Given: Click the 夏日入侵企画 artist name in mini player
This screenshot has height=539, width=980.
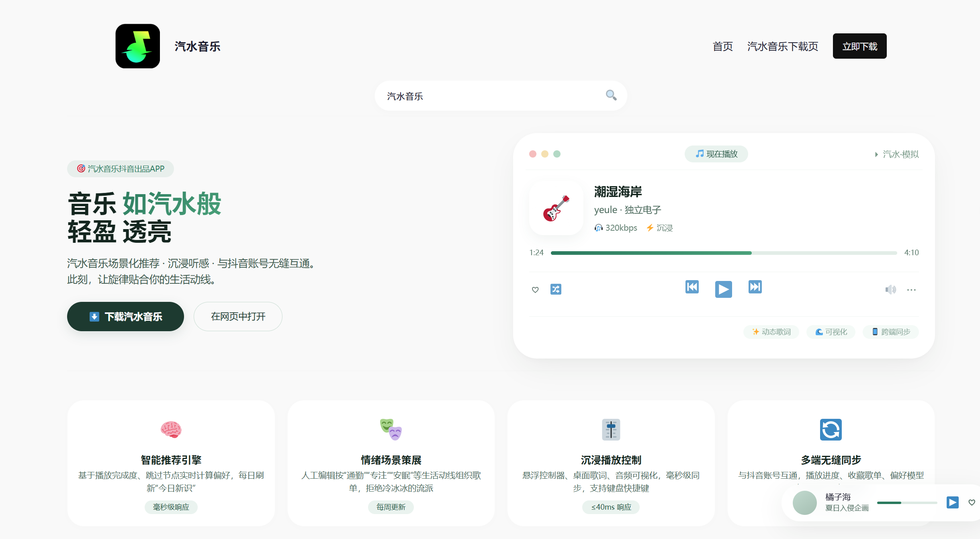Looking at the screenshot, I should tap(847, 508).
